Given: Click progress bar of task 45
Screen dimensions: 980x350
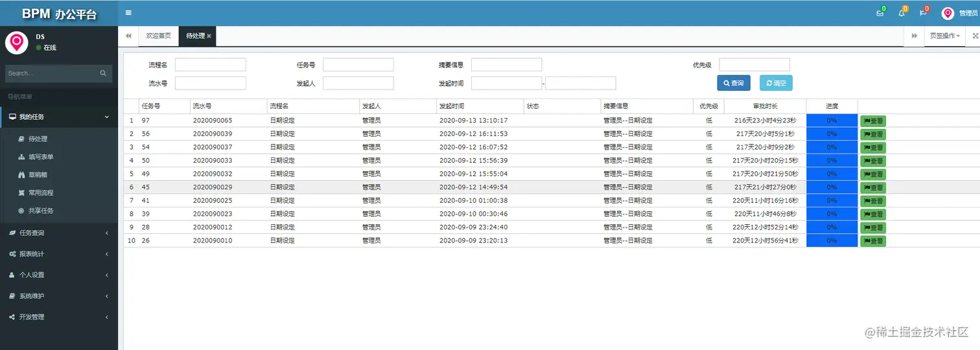Looking at the screenshot, I should click(x=832, y=187).
